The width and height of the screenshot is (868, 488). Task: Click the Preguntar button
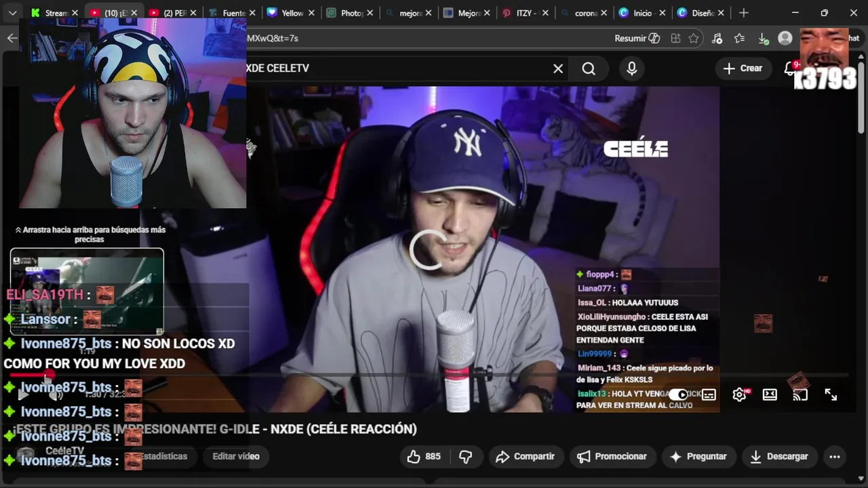698,457
